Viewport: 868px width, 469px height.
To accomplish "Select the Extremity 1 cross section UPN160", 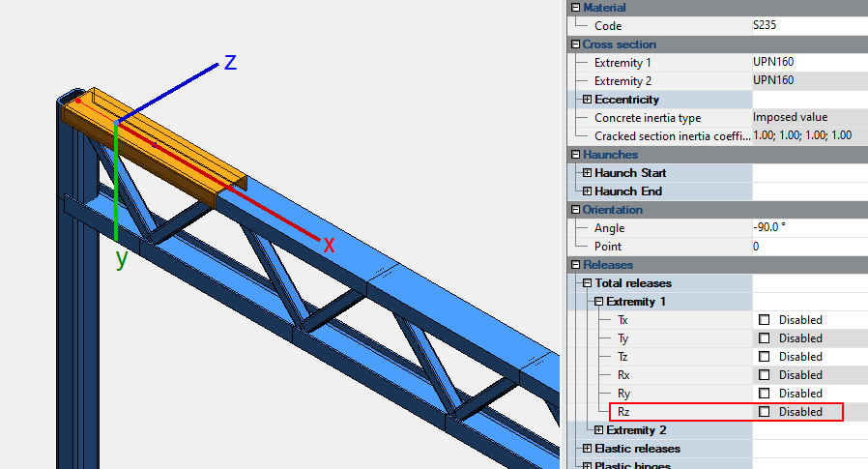I will point(808,63).
